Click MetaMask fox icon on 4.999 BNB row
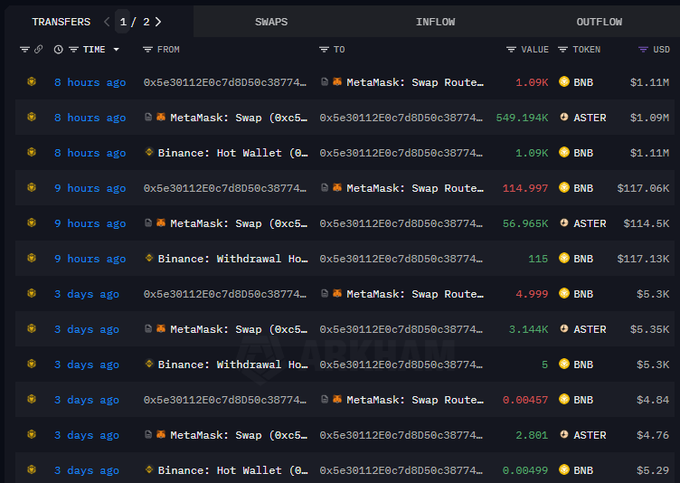The image size is (680, 483). click(x=337, y=293)
